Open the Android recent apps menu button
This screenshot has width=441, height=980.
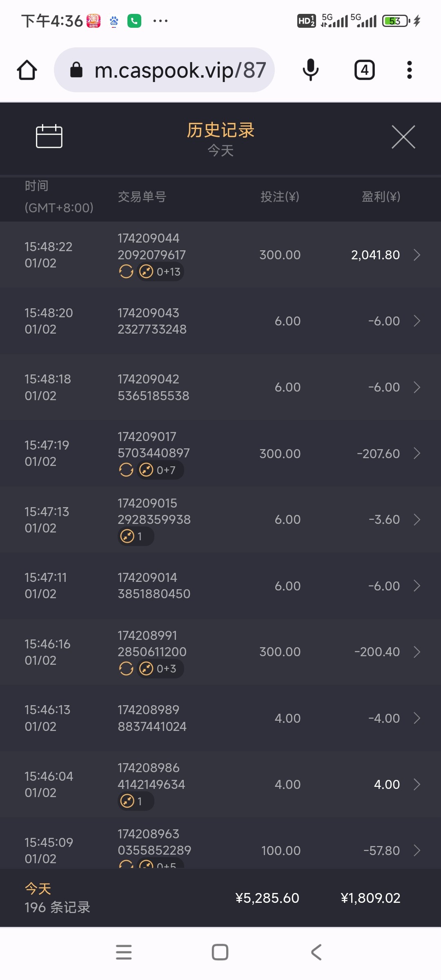click(124, 952)
